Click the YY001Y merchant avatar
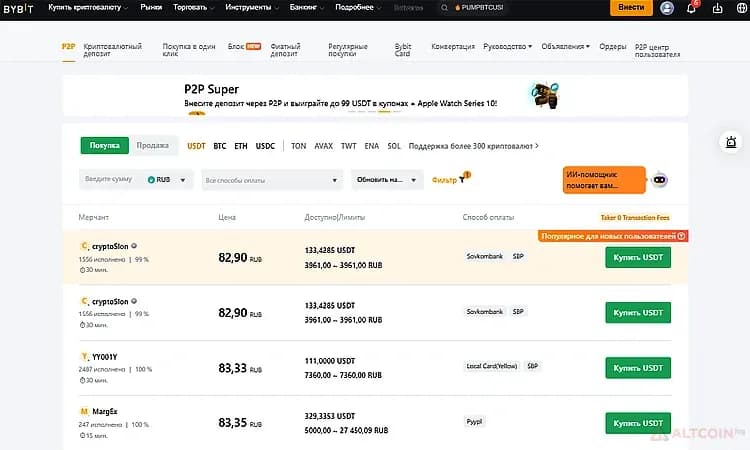750x450 pixels. [84, 357]
